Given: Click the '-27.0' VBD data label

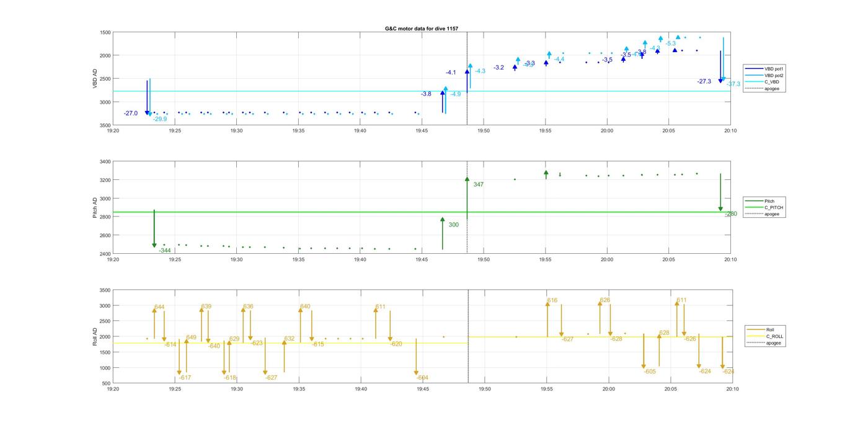Looking at the screenshot, I should point(131,113).
